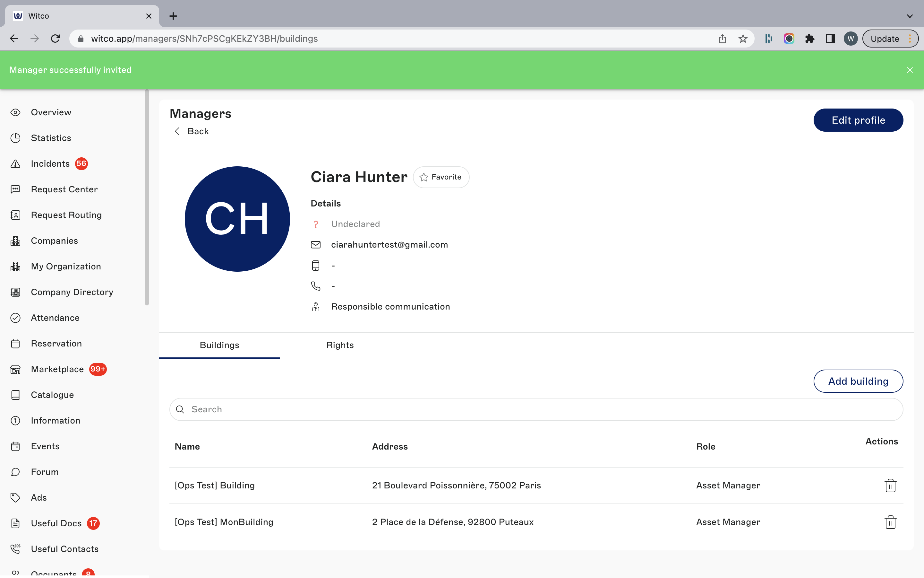
Task: Click the [Ops Test] Building name
Action: pyautogui.click(x=215, y=486)
